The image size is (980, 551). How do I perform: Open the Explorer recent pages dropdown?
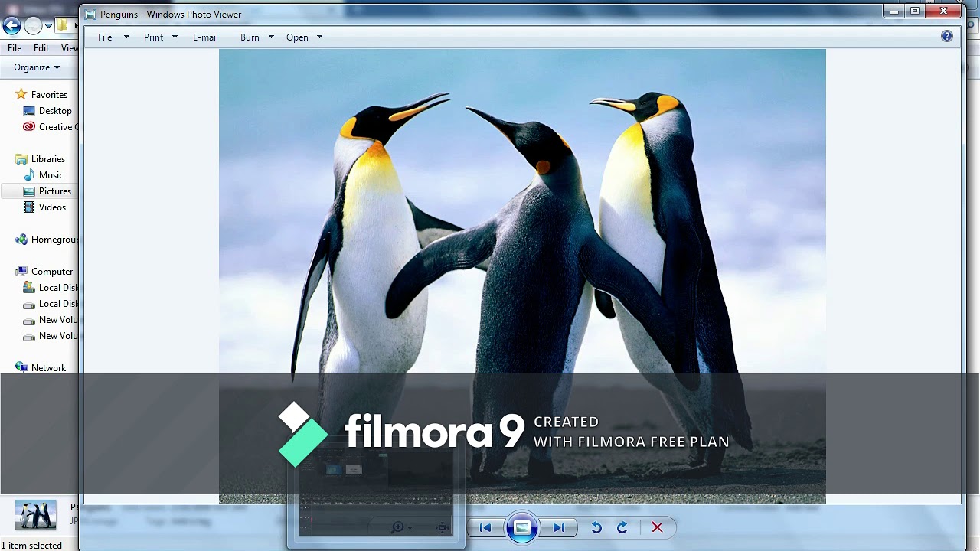click(x=48, y=26)
